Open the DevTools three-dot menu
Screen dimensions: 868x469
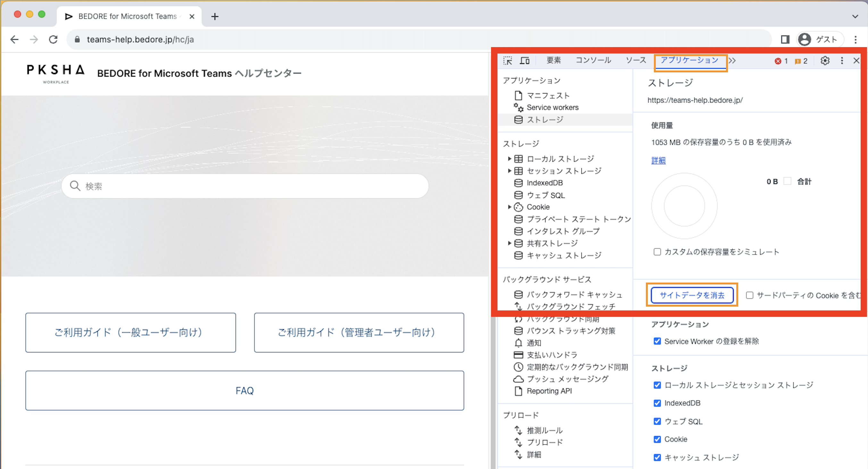(x=842, y=61)
